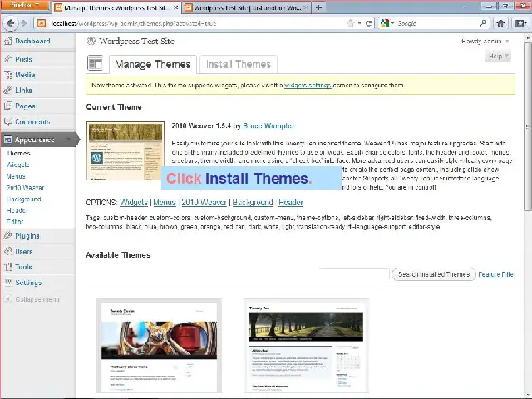The width and height of the screenshot is (532, 399).
Task: Click the installed themes search input field
Action: (354, 273)
